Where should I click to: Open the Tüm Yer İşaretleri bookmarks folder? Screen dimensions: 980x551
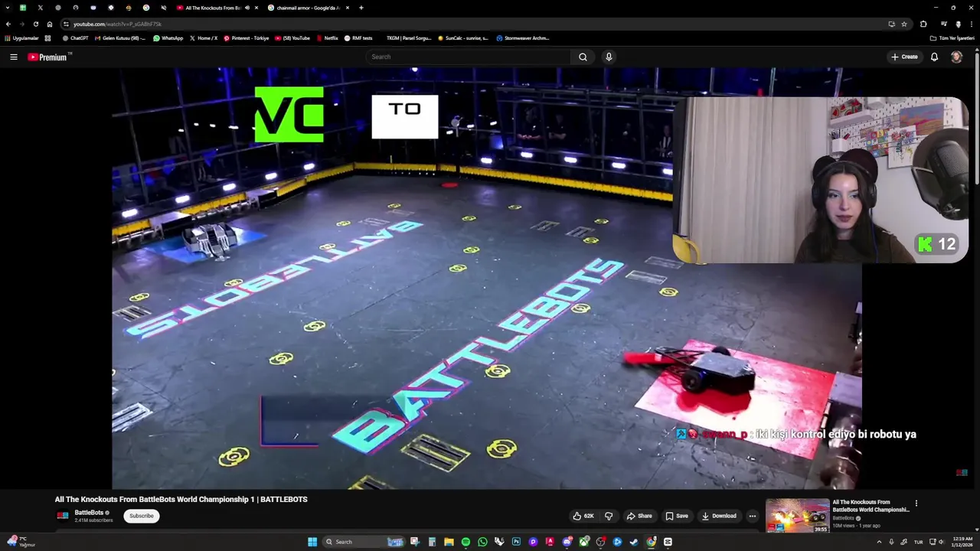pos(952,38)
